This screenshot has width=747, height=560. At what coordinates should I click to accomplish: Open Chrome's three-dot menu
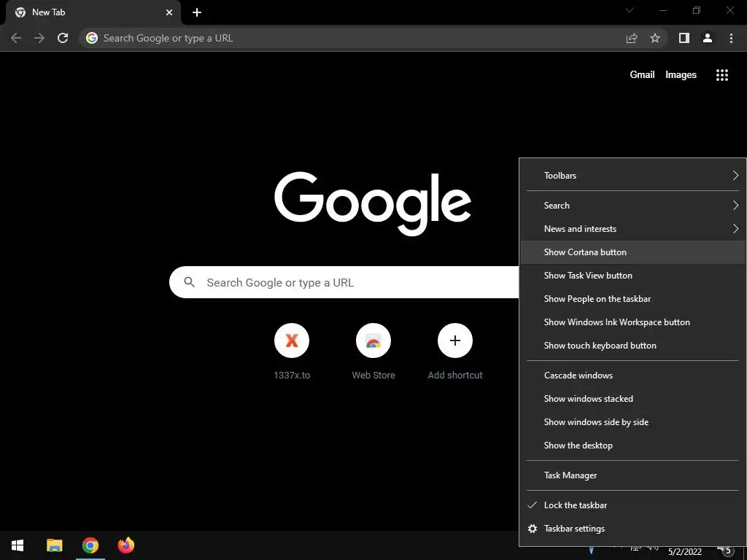pos(731,38)
